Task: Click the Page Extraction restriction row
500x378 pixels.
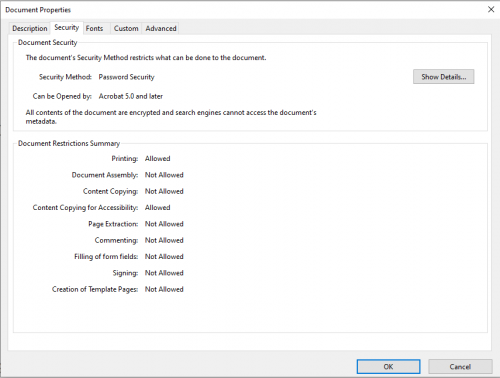Action: 136,224
